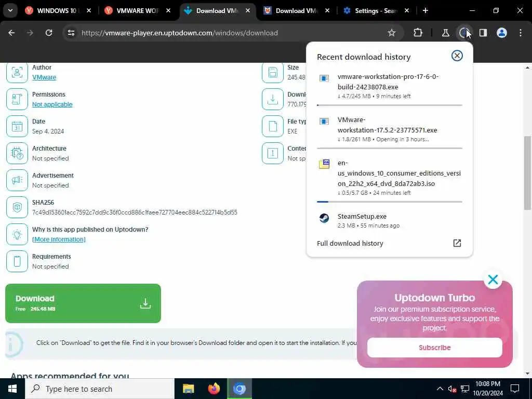This screenshot has width=532, height=399.
Task: Click the page vertical scrollbar thumb
Action: 528,173
